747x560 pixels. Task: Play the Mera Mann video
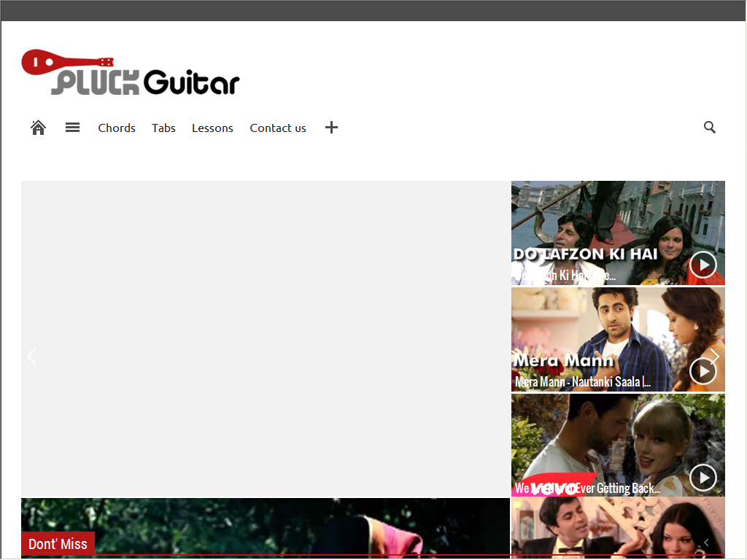pos(703,371)
